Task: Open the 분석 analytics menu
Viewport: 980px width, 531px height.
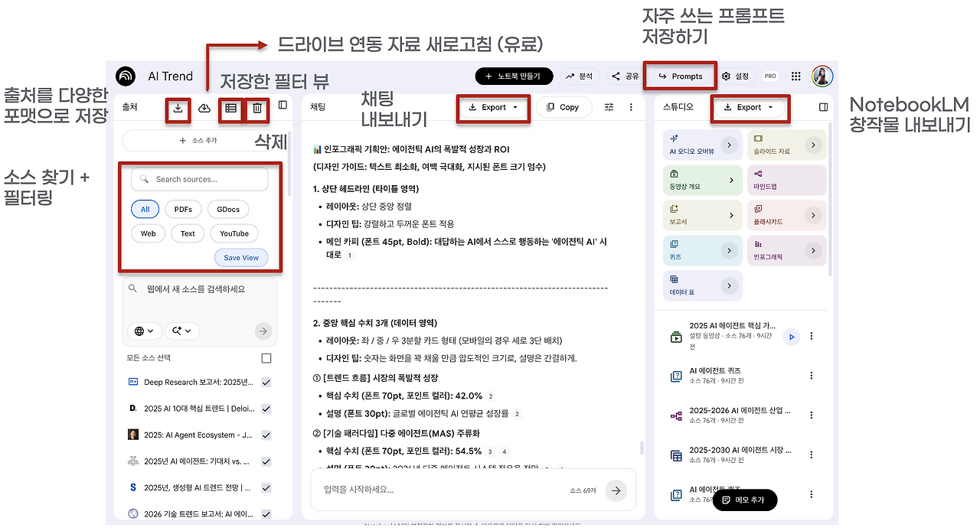Action: [579, 77]
